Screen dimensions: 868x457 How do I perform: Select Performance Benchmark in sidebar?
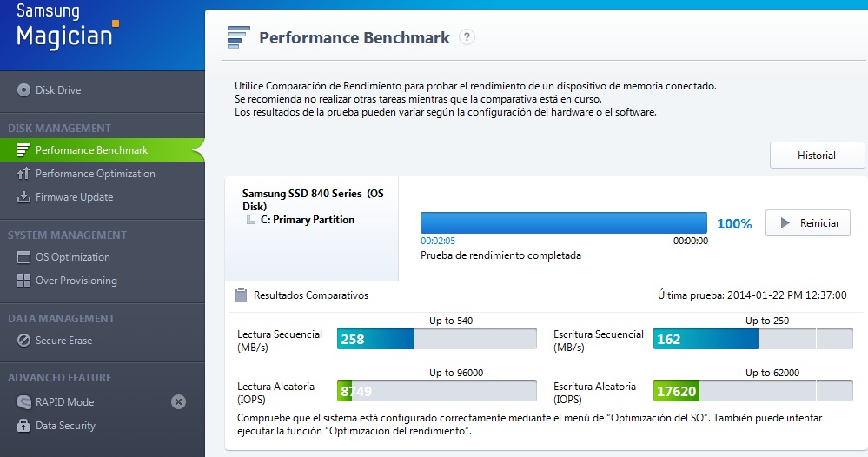coord(103,150)
